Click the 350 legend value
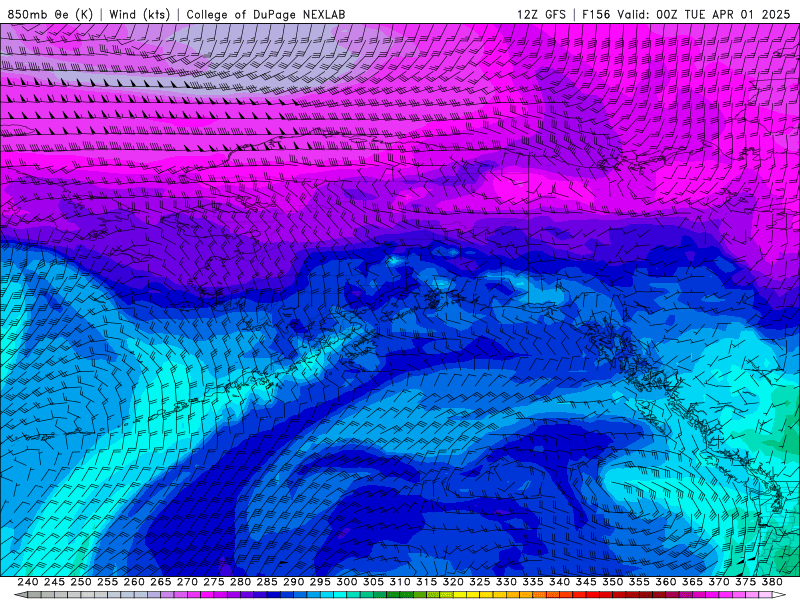The image size is (800, 600). pos(613,582)
